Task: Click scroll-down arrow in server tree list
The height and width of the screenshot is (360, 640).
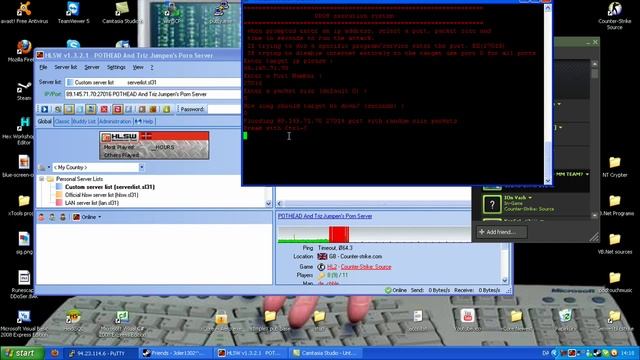Action: tap(268, 203)
